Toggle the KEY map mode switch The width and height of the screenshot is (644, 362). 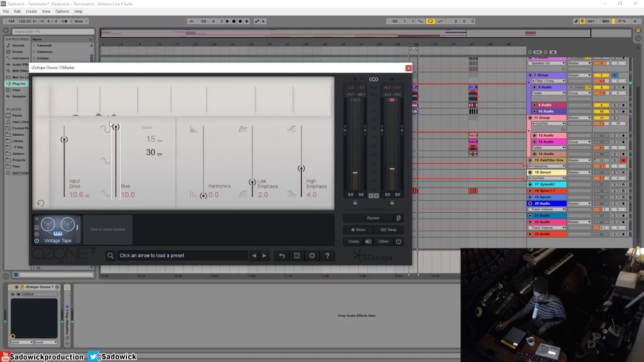point(592,21)
